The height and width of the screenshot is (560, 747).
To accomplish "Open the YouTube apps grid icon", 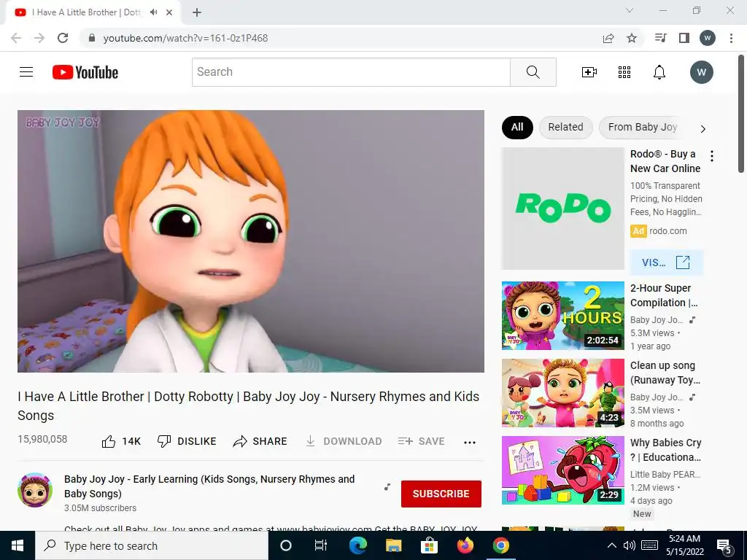I will [x=624, y=72].
